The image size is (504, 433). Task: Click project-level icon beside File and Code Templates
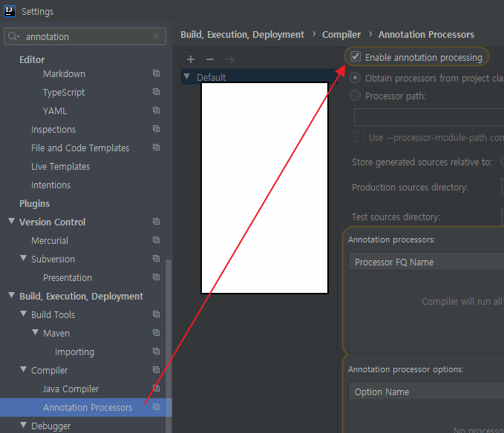click(156, 148)
